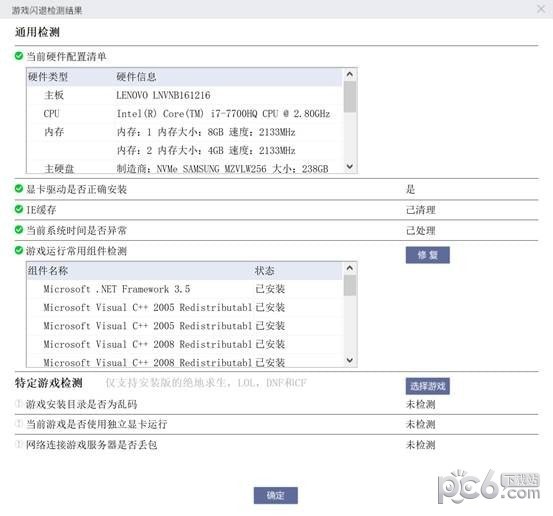Click gray status icon beside 网络连接游戏服务器是否丢包
This screenshot has height=516, width=553.
(19, 444)
